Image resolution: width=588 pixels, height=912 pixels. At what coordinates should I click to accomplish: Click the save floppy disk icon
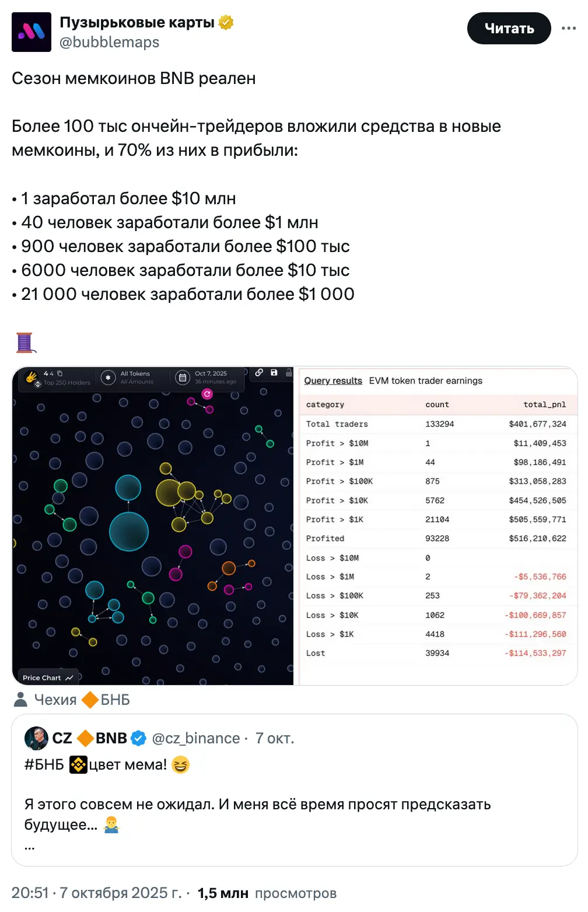click(x=274, y=372)
